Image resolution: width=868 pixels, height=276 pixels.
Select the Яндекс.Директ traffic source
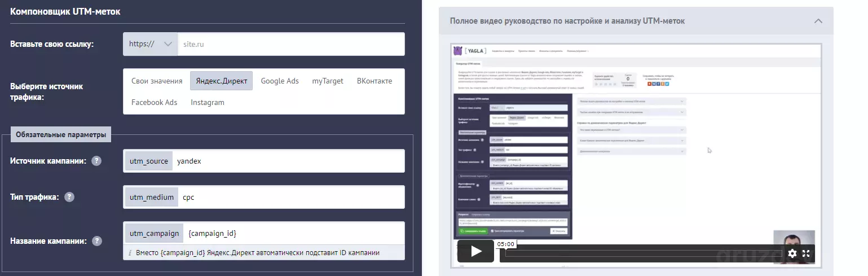tap(221, 81)
